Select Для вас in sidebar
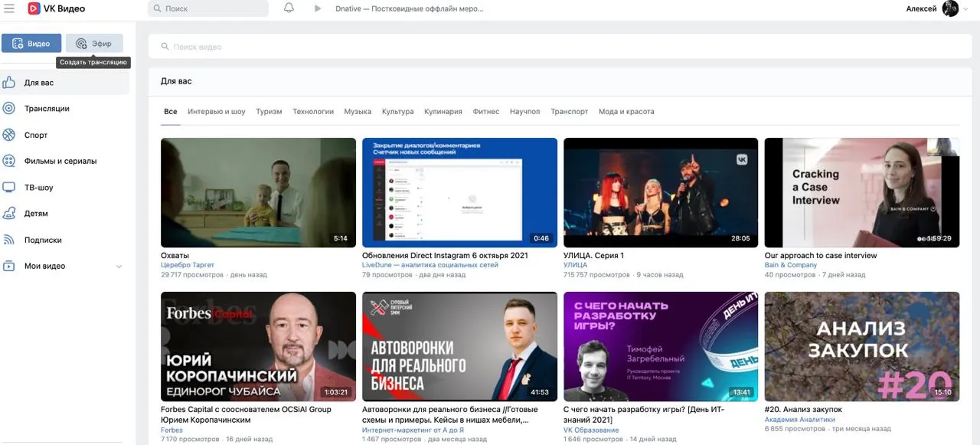The width and height of the screenshot is (980, 445). [65, 83]
